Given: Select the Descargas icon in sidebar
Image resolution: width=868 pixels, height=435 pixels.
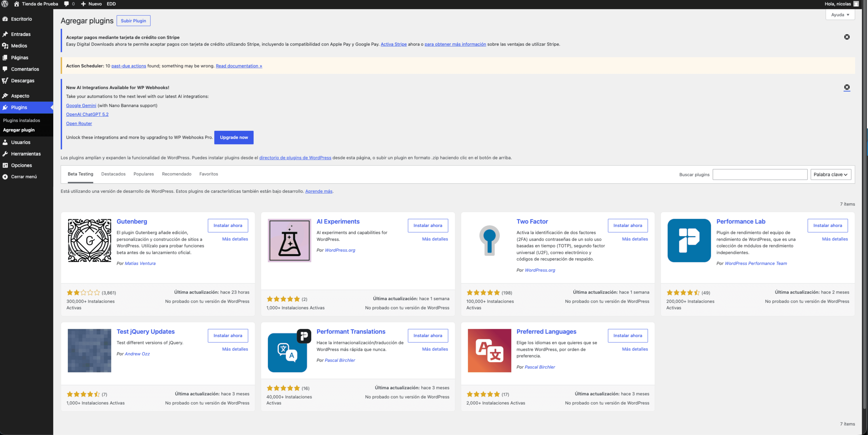Looking at the screenshot, I should coord(5,80).
